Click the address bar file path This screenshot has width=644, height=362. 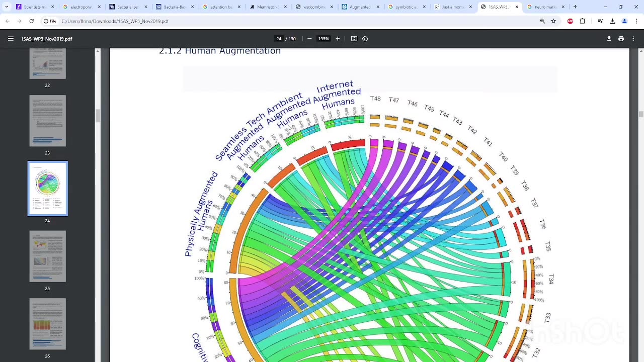pos(115,21)
